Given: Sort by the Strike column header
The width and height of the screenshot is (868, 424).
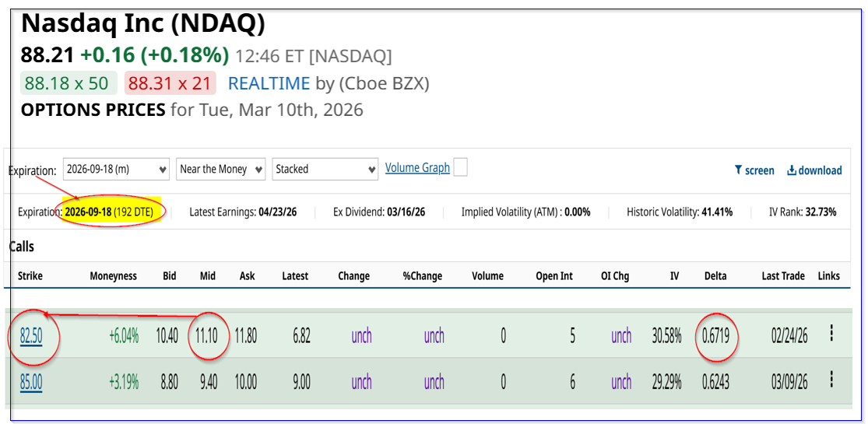Looking at the screenshot, I should click(x=30, y=276).
